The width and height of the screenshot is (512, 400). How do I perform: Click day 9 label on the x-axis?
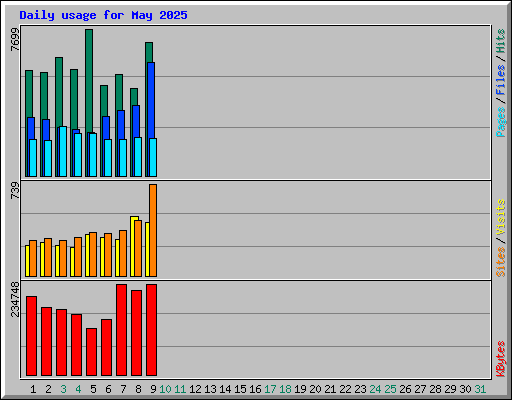[x=153, y=389]
